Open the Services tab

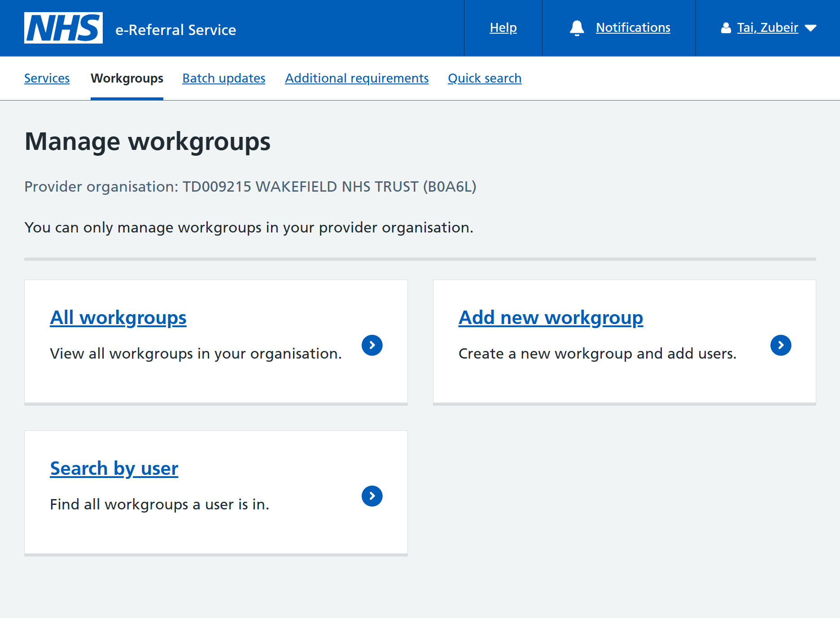tap(47, 78)
